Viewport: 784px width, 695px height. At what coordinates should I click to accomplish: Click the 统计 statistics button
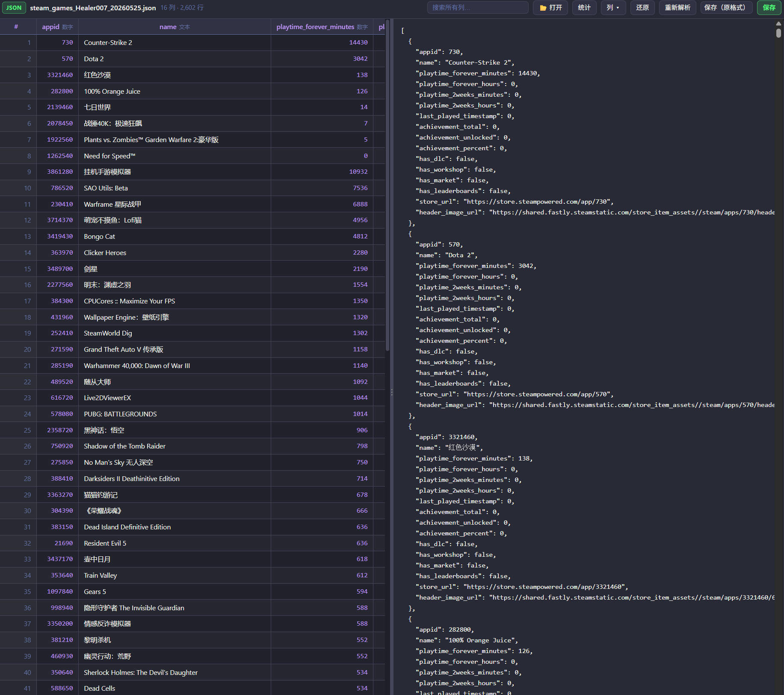tap(584, 8)
